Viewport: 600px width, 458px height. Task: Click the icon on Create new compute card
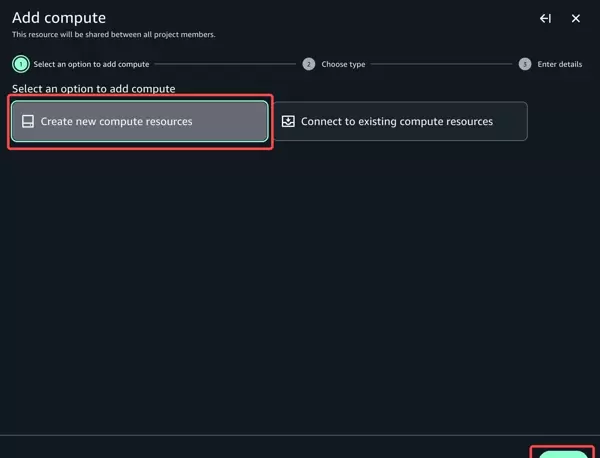click(x=28, y=122)
